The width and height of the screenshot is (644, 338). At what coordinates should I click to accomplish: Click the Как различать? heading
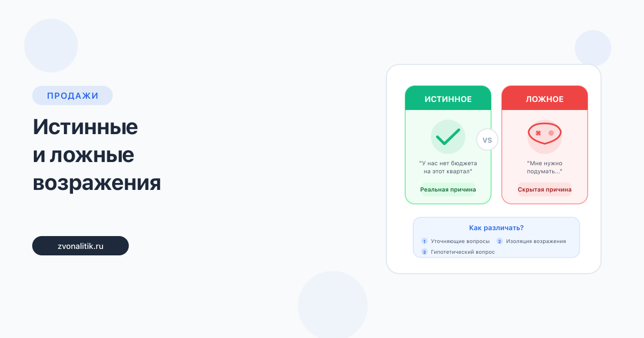coord(496,227)
